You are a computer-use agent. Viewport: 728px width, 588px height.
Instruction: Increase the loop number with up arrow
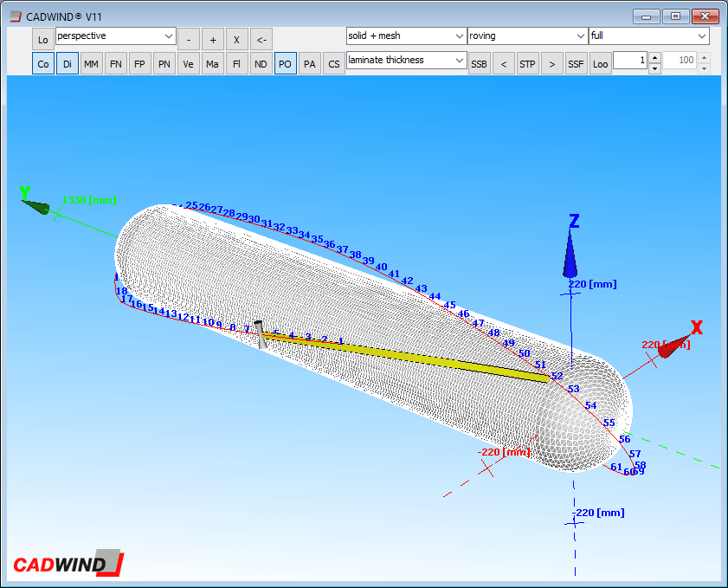[655, 57]
